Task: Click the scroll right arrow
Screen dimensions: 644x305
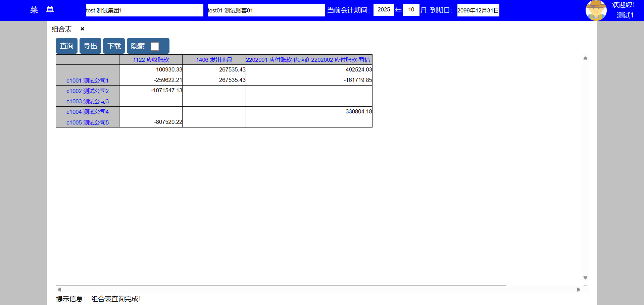Action: (x=579, y=289)
